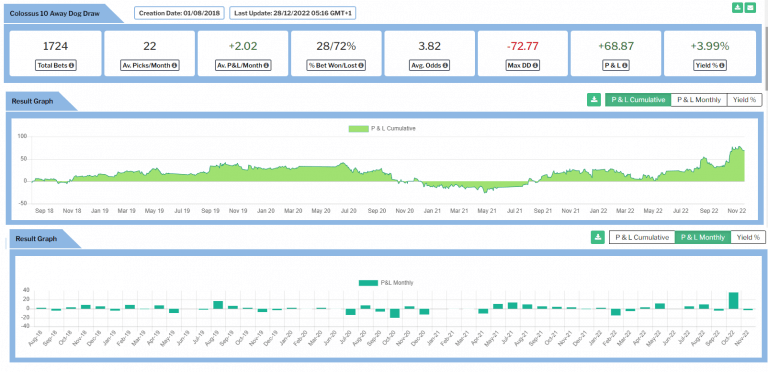The image size is (768, 372).
Task: Click the P & L stat label button
Action: point(616,65)
